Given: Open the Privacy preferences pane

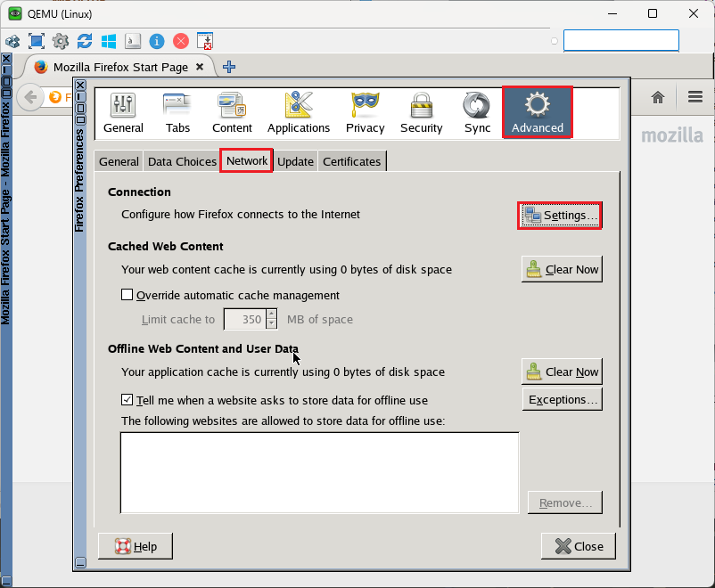Looking at the screenshot, I should (366, 112).
